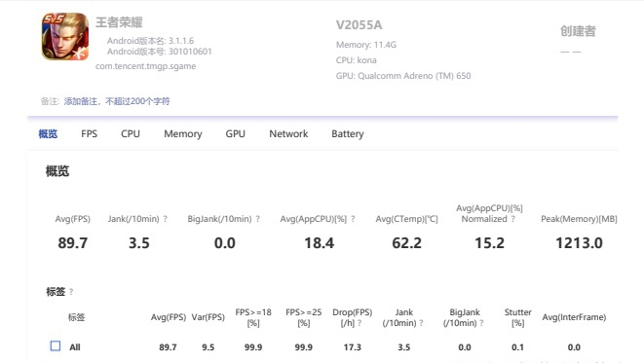Click help icon beside BigJank(/10min) overview metric
Screen dimensions: 644x363
pyautogui.click(x=257, y=219)
